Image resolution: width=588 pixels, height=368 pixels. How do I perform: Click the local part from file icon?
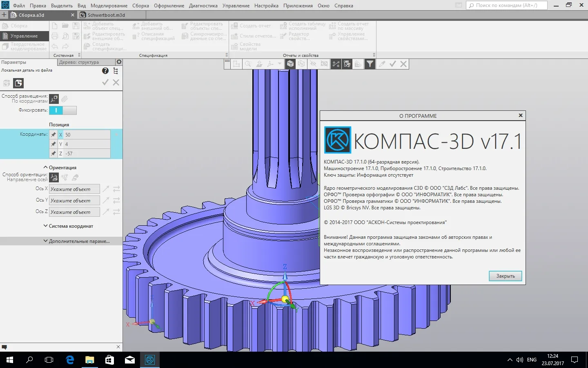[x=18, y=83]
